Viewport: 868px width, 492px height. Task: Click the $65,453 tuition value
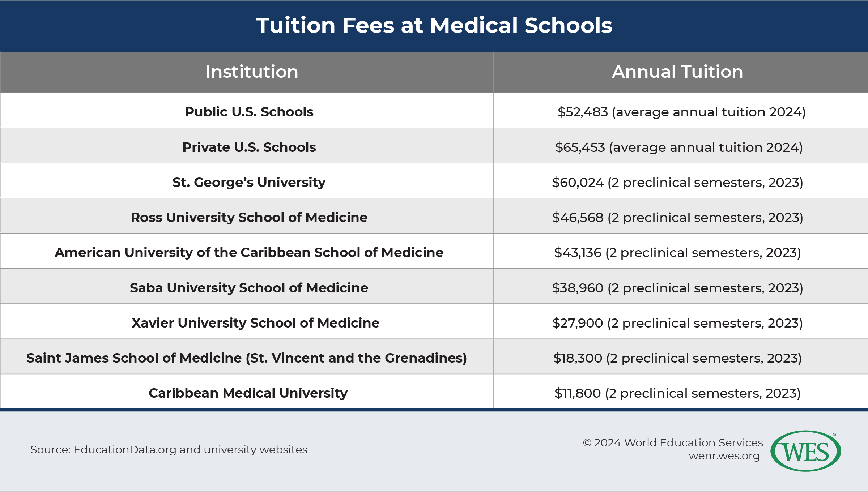(580, 147)
